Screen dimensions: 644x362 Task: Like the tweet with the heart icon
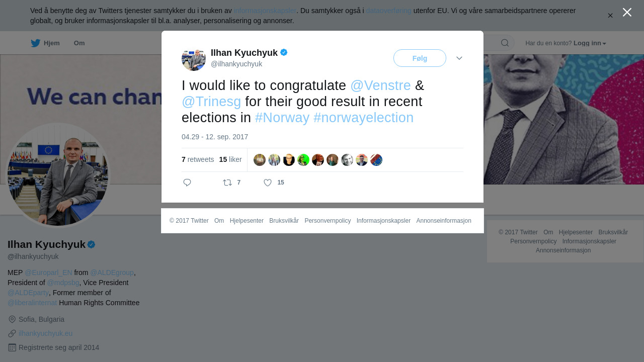point(268,183)
